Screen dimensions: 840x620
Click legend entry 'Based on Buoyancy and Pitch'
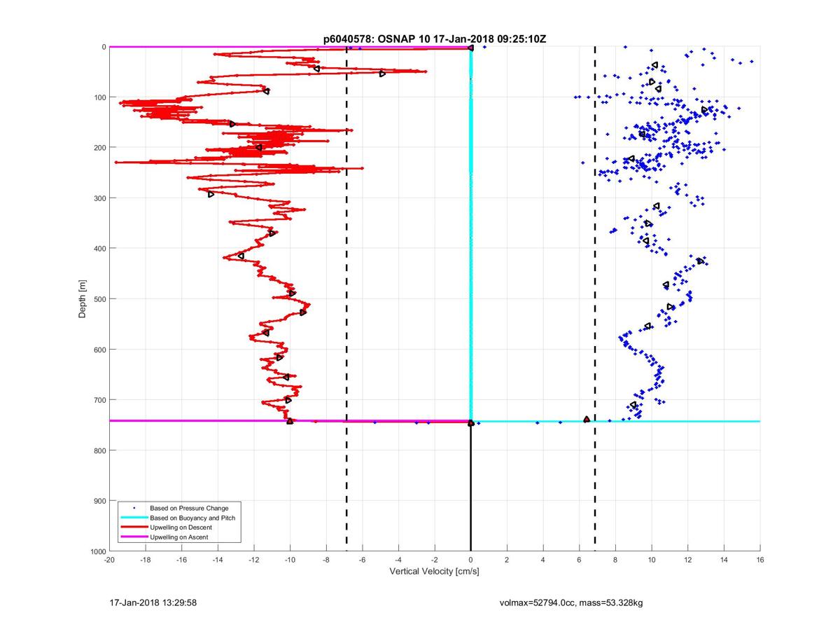coord(192,518)
